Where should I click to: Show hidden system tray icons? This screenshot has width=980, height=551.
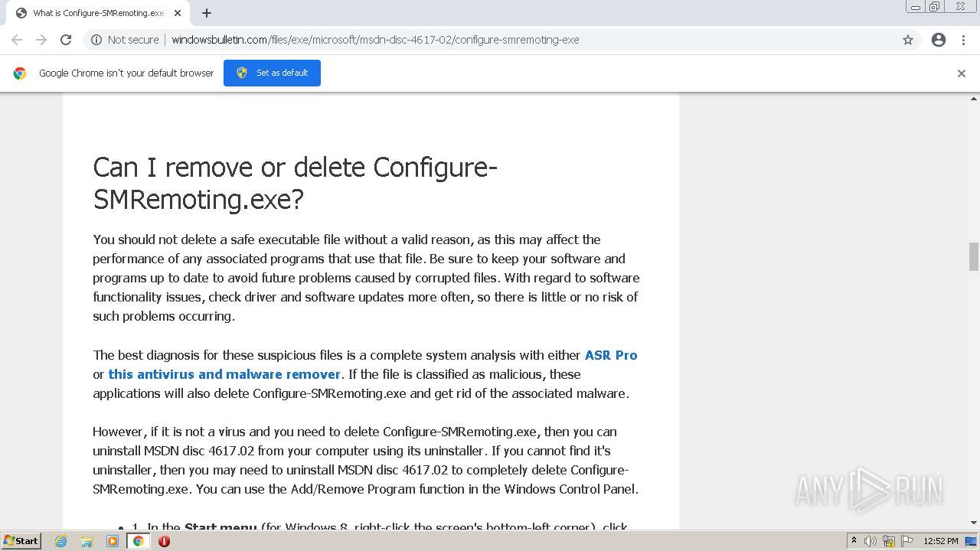[854, 541]
